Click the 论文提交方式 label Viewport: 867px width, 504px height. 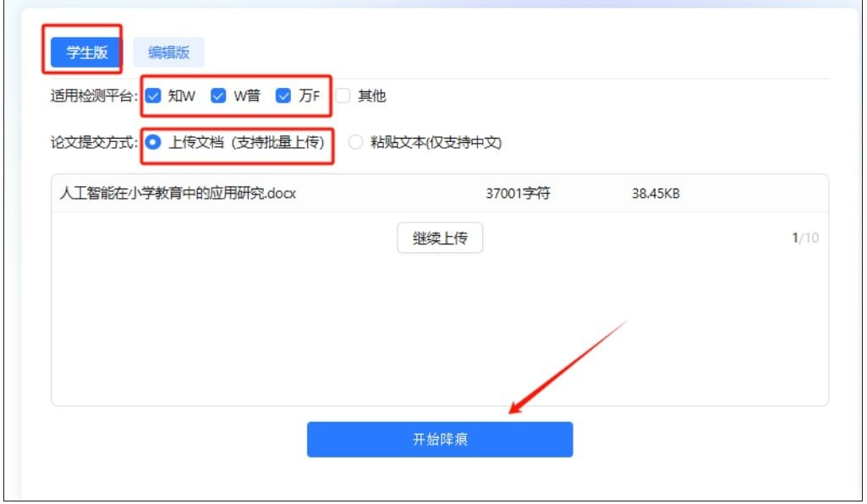click(x=93, y=142)
